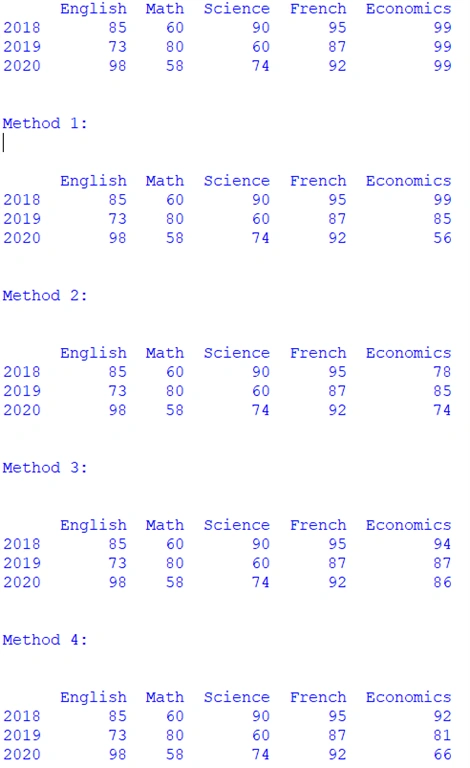Click the 'Method 2:' label text
This screenshot has height=768, width=470.
[x=45, y=295]
